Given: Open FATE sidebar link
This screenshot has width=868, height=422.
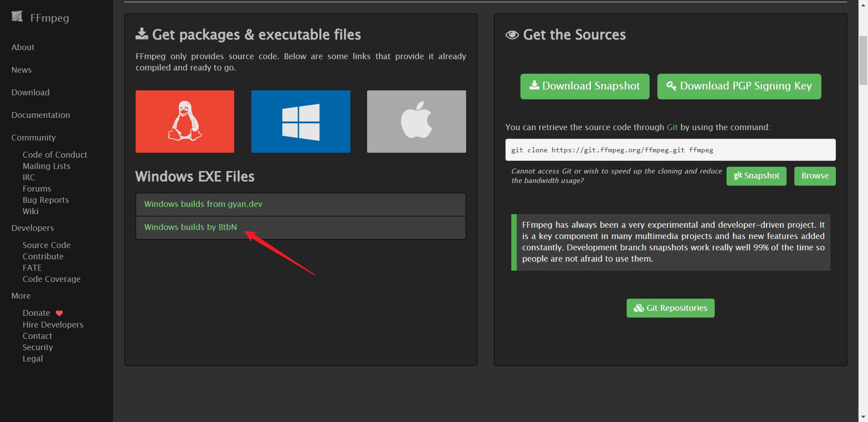Looking at the screenshot, I should click(32, 268).
